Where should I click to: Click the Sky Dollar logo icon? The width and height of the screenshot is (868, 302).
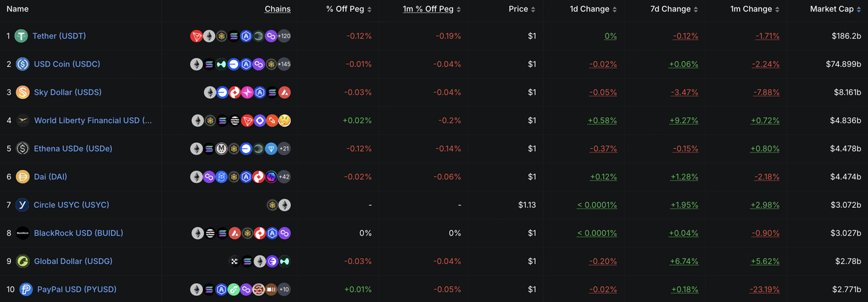click(x=22, y=92)
